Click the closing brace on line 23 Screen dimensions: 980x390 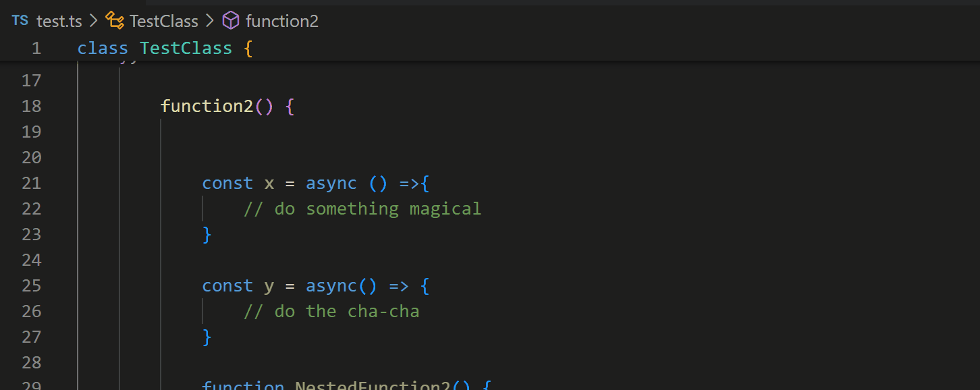coord(207,234)
